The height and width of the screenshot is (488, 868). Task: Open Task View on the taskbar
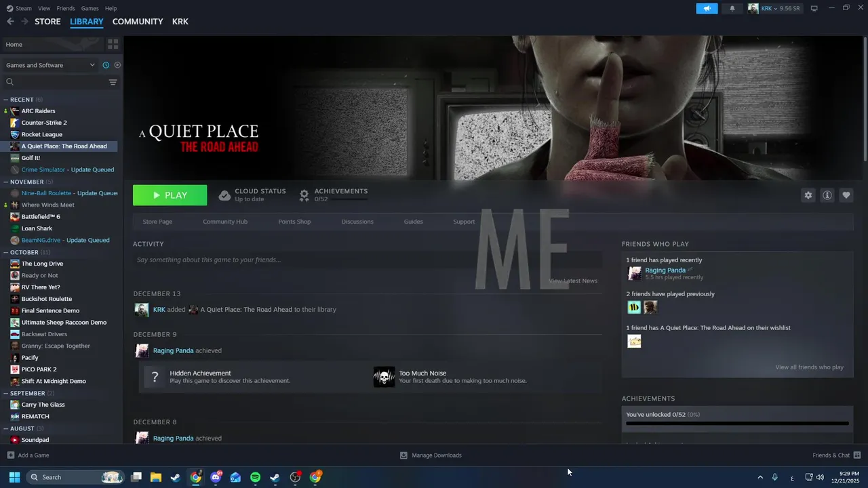(136, 477)
